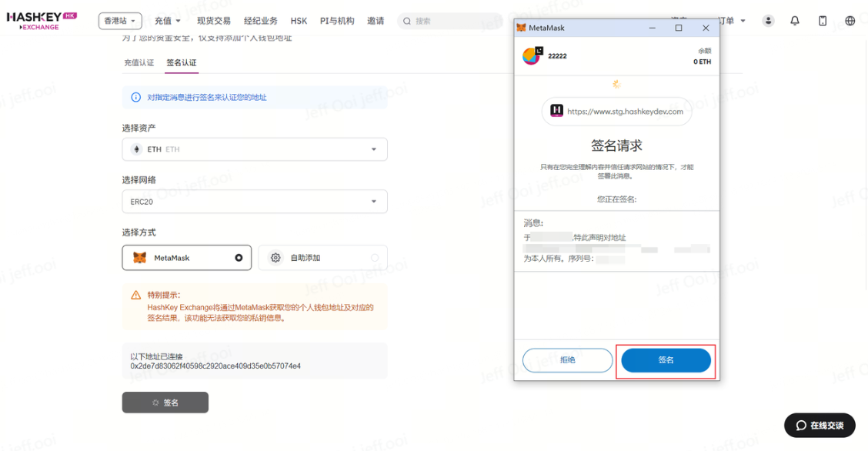The width and height of the screenshot is (868, 451).
Task: Open the notifications bell
Action: 795,21
